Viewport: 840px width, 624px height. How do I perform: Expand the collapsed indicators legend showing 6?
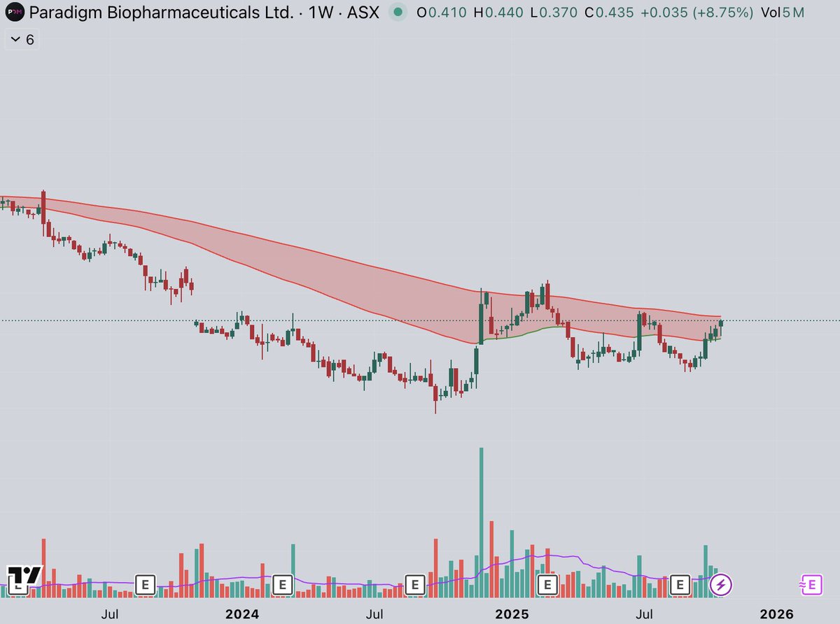tap(22, 40)
